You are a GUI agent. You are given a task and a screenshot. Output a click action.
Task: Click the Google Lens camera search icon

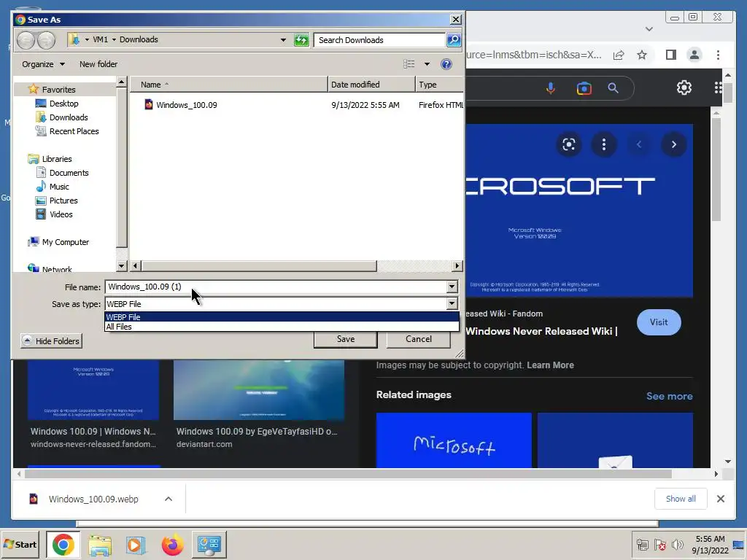pos(584,88)
